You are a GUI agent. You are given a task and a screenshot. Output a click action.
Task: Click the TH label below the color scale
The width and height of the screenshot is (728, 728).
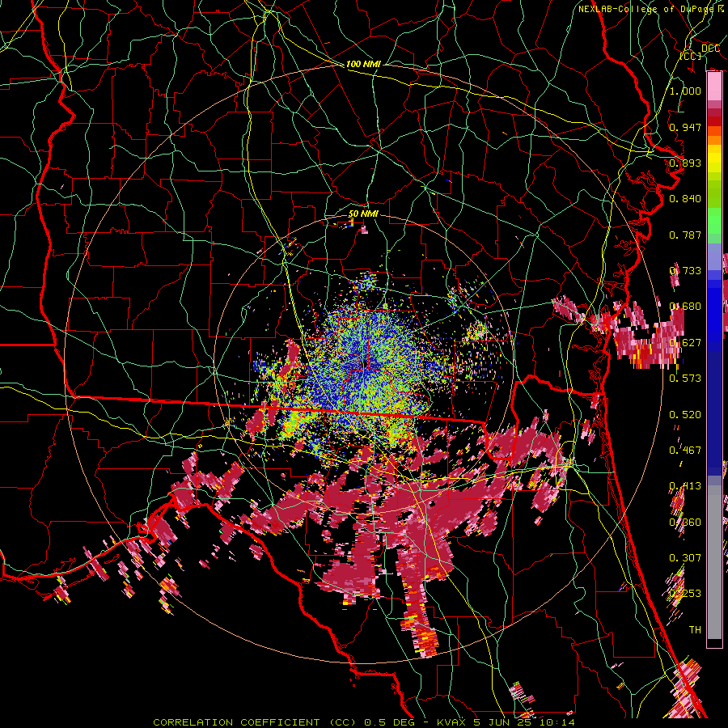[x=695, y=629]
